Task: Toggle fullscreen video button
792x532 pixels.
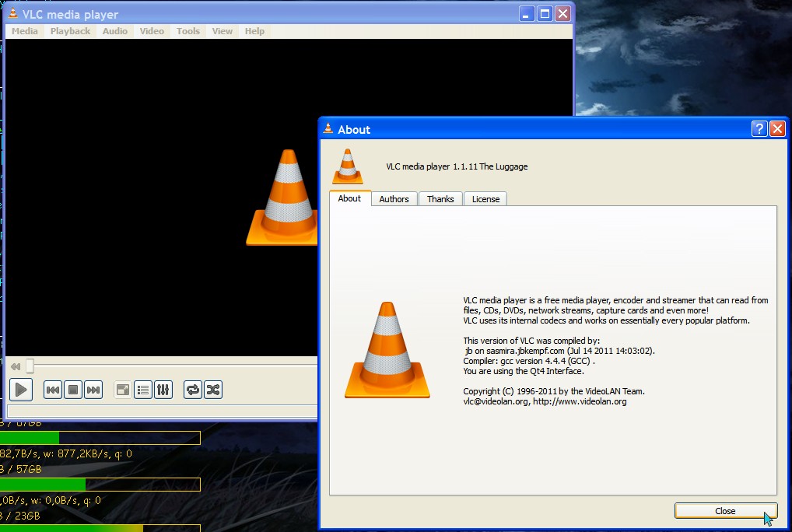Action: click(x=123, y=390)
